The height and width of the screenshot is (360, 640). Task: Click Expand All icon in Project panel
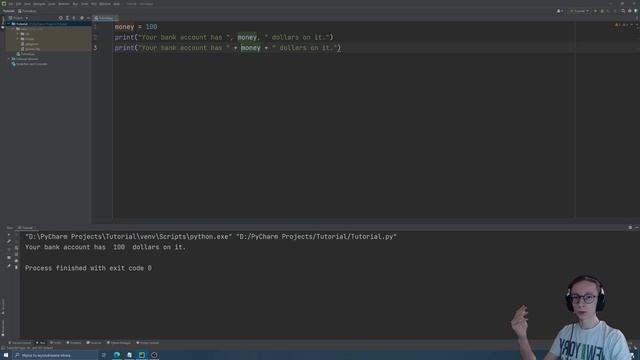(x=67, y=18)
